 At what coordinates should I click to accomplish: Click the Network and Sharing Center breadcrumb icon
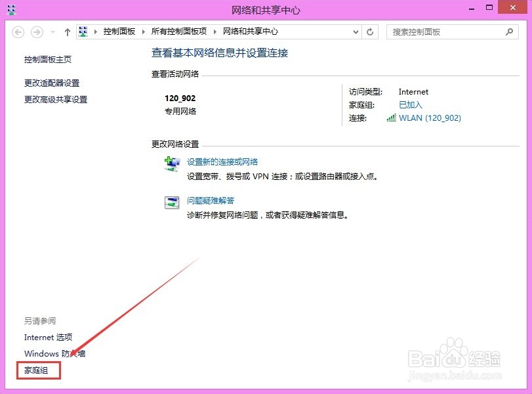(x=83, y=31)
